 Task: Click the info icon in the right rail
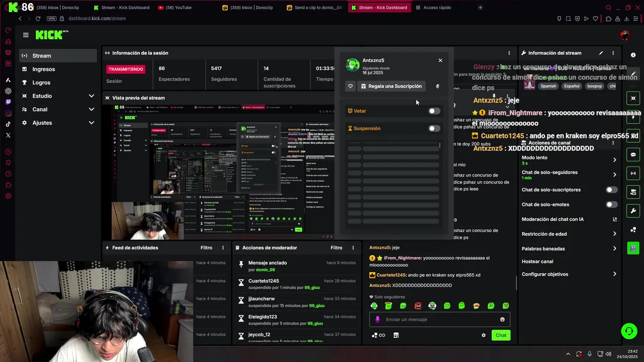pyautogui.click(x=633, y=55)
